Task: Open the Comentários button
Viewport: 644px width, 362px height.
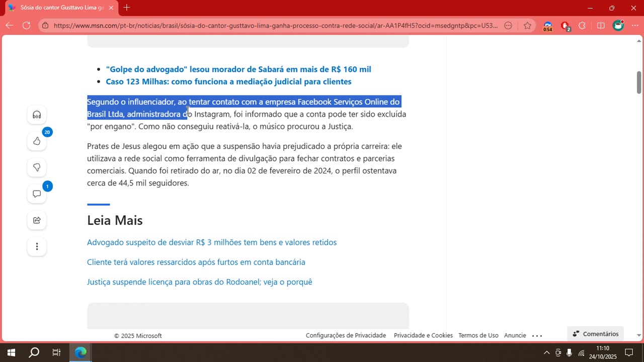Action: tap(596, 334)
